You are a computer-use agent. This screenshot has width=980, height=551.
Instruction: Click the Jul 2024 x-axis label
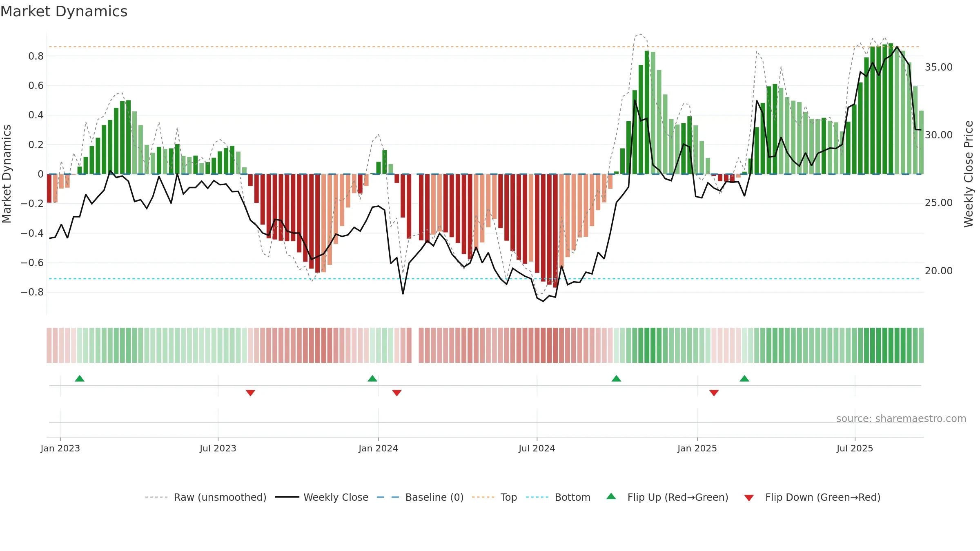[537, 448]
